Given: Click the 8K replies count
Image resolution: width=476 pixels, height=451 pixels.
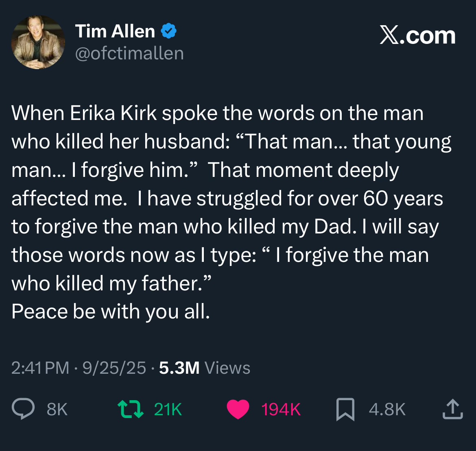Looking at the screenshot, I should coord(57,410).
